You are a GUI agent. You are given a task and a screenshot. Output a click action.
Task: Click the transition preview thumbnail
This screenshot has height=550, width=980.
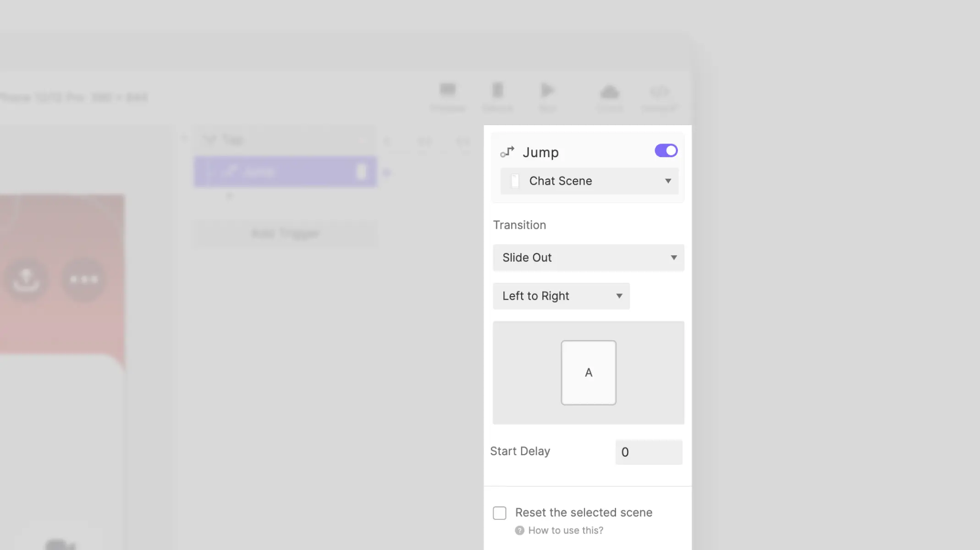click(588, 372)
